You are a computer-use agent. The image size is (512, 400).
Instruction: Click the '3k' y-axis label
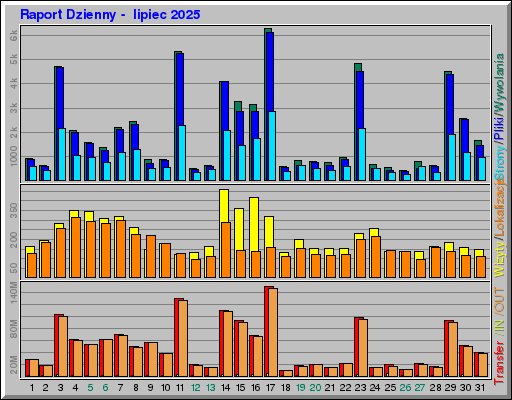[14, 108]
